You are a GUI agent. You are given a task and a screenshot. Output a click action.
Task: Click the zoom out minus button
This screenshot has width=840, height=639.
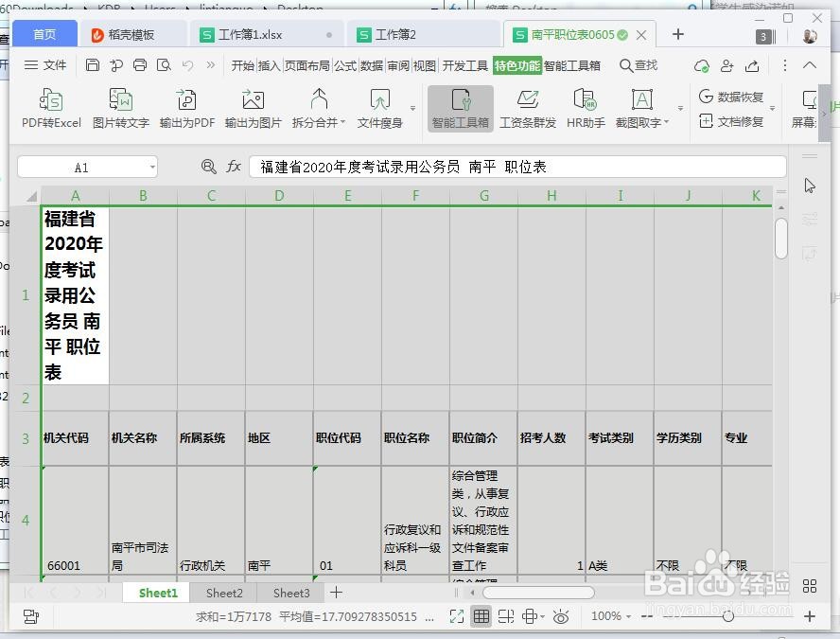647,616
